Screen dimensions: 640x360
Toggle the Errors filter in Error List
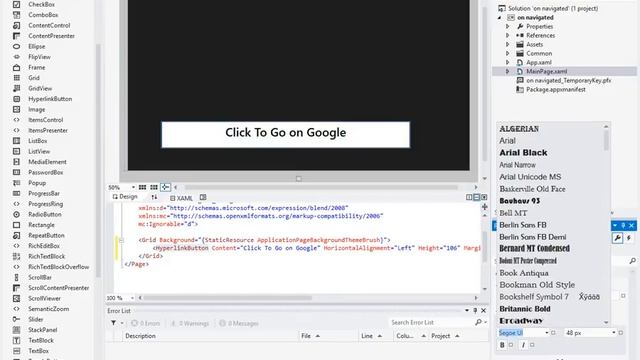(x=145, y=323)
